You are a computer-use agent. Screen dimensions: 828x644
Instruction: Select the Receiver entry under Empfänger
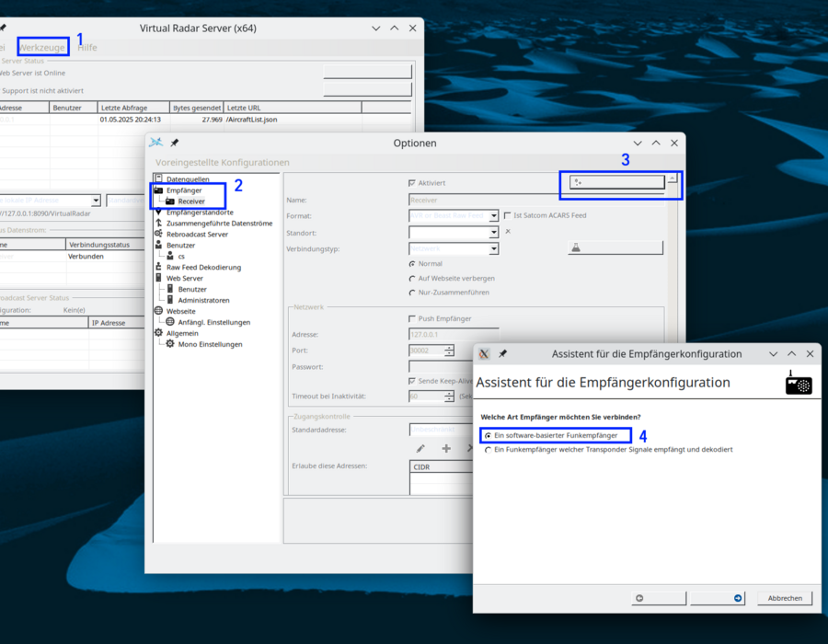point(191,201)
